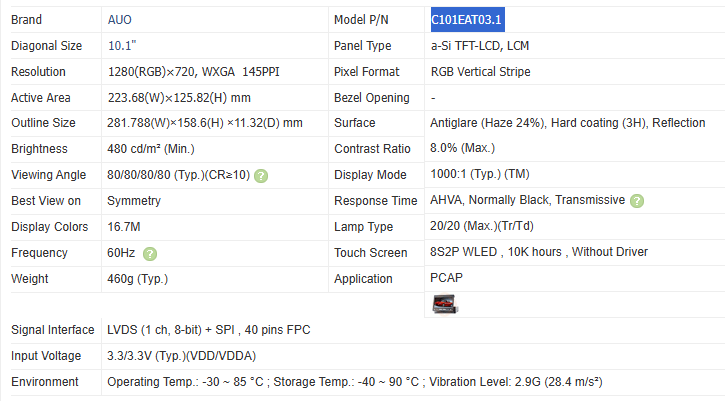This screenshot has height=401, width=725.
Task: Click the help icon beside the viewing angle value
Action: [261, 175]
